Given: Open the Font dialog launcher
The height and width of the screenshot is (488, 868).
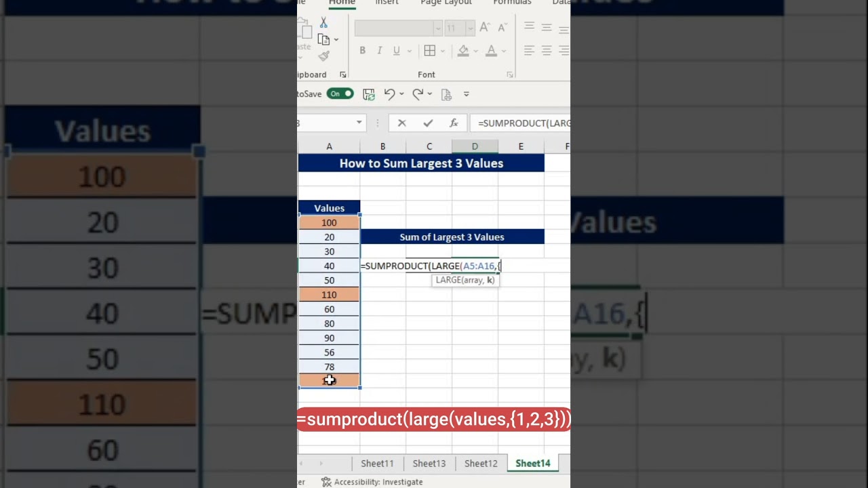Looking at the screenshot, I should pyautogui.click(x=509, y=75).
